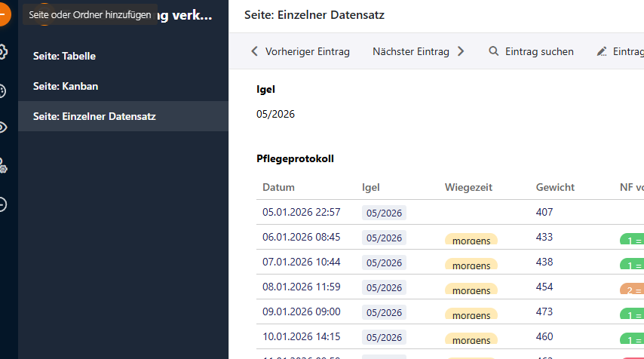This screenshot has width=644, height=359.
Task: Click the Wiegezeit column header
Action: pyautogui.click(x=468, y=187)
